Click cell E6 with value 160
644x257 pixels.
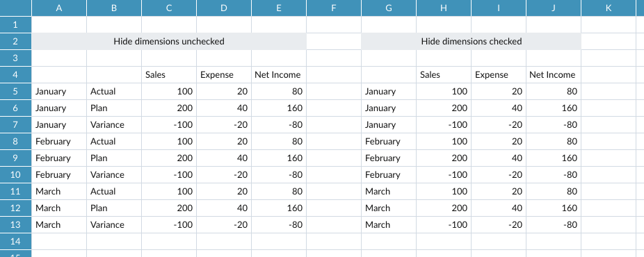point(279,108)
